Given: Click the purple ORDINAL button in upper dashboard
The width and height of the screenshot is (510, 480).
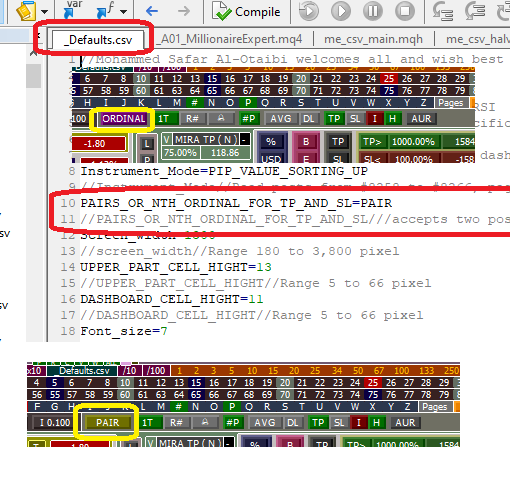Looking at the screenshot, I should tap(123, 119).
